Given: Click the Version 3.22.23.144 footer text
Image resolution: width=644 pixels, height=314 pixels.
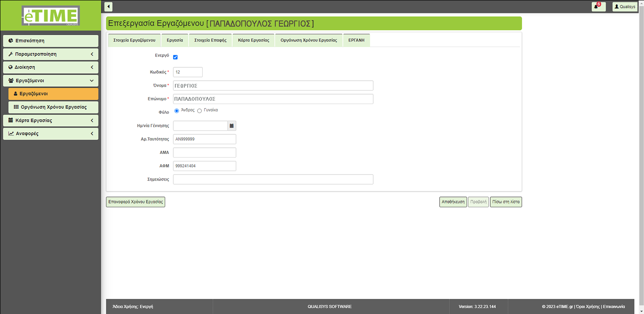Looking at the screenshot, I should (477, 307).
